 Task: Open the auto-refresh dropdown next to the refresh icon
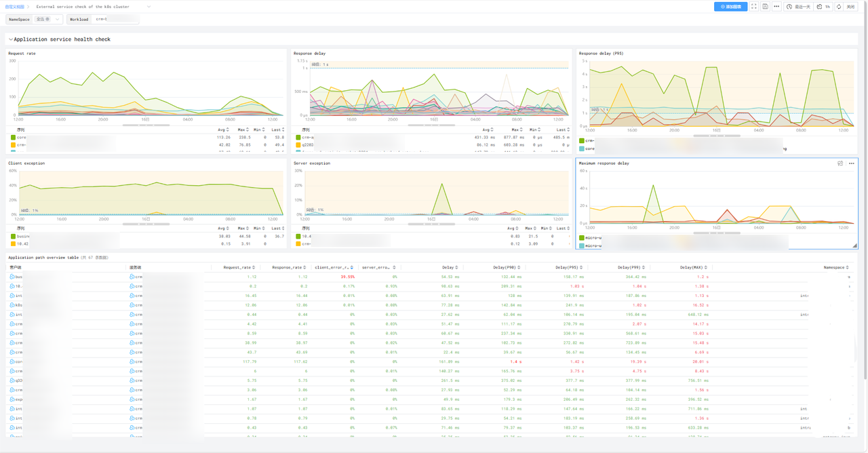(x=850, y=7)
